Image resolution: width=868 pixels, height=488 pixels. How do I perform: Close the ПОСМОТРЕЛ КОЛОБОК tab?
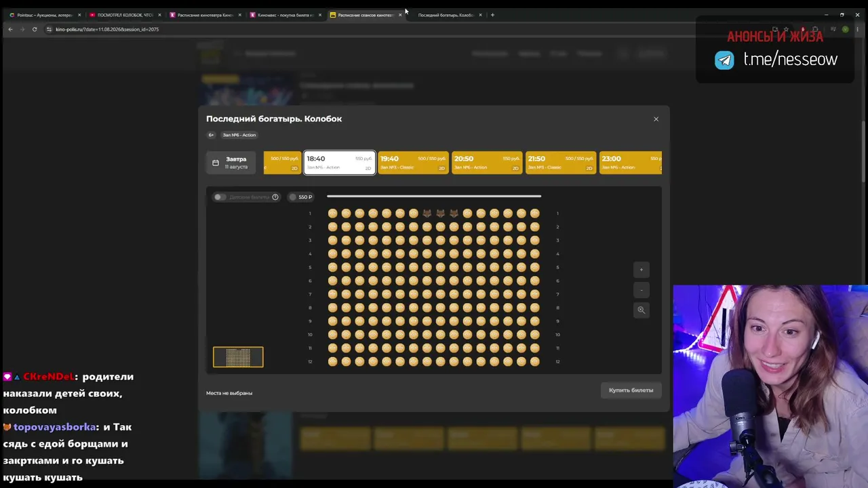159,15
